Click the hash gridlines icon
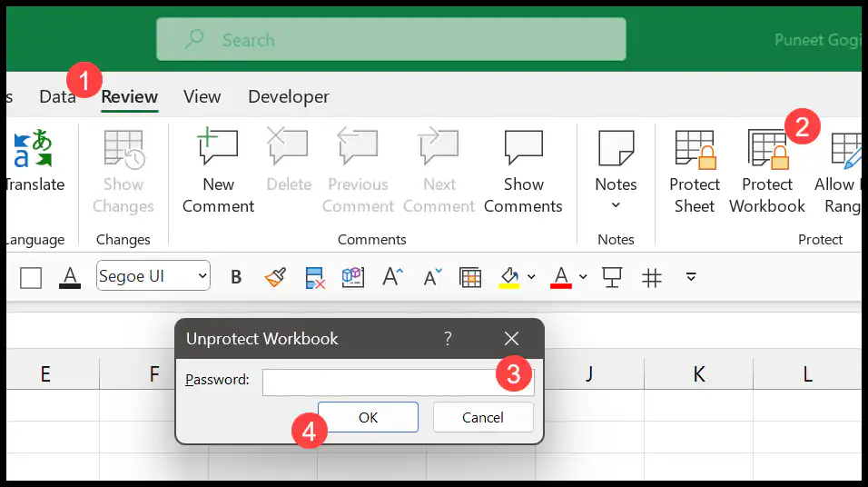The image size is (868, 487). (652, 277)
